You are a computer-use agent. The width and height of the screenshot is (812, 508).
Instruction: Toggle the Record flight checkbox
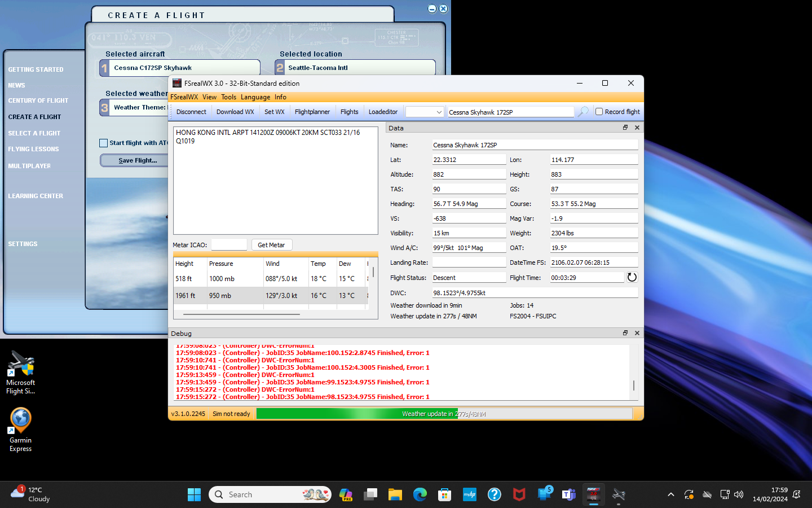(599, 112)
